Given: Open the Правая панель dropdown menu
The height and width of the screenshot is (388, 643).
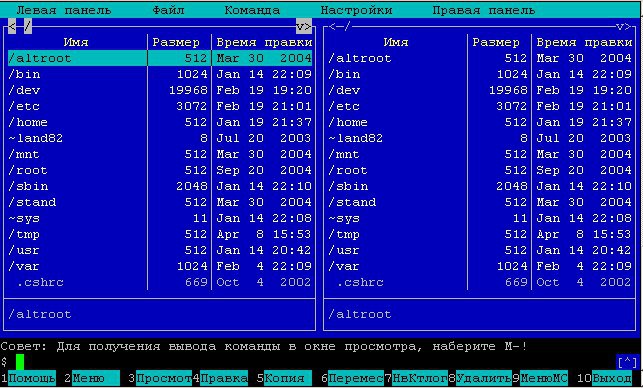Looking at the screenshot, I should [x=484, y=10].
